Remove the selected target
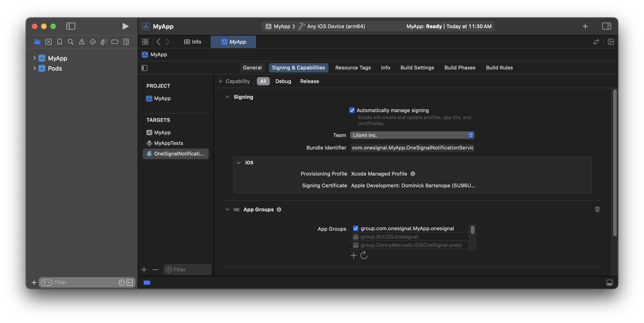The image size is (644, 323). point(155,269)
